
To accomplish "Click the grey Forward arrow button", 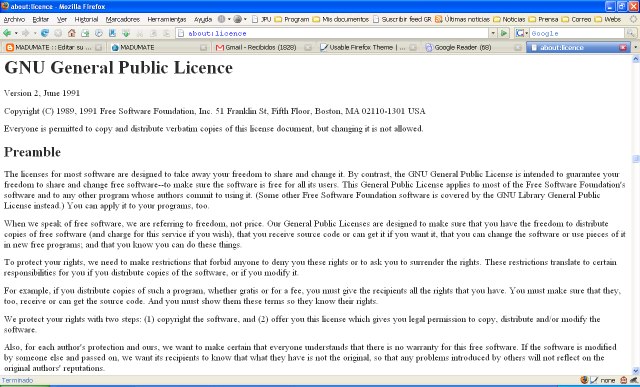I will [x=25, y=33].
